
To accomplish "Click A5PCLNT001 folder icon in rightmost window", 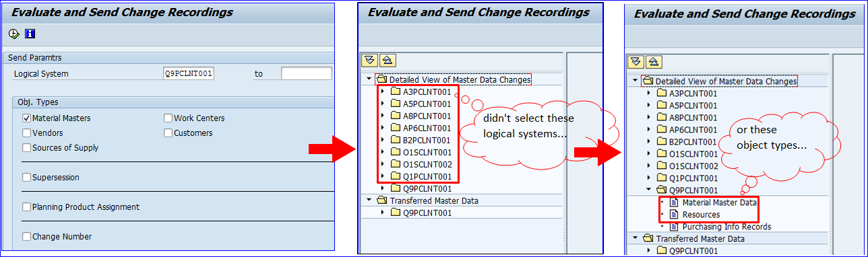I will point(662,105).
